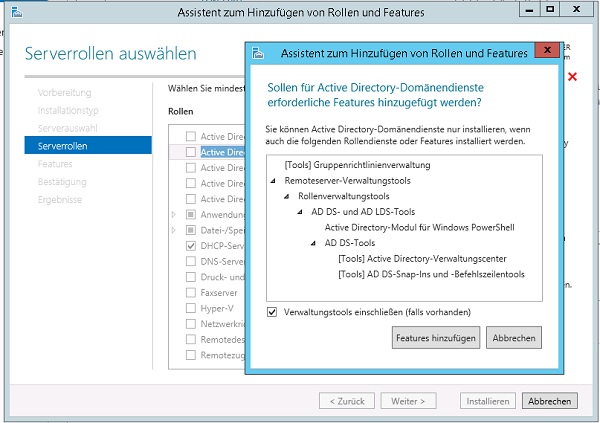Check the highlighted Active Directory role checkbox
Viewport: 600px width, 423px height.
click(191, 152)
